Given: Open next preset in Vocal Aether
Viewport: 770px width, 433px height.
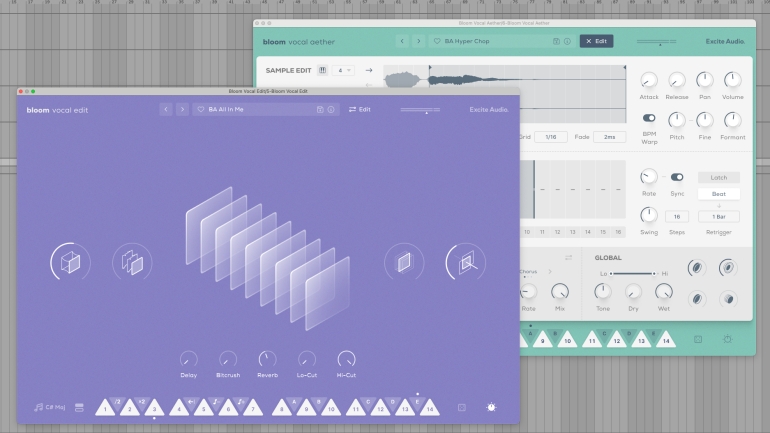Looking at the screenshot, I should pos(418,41).
